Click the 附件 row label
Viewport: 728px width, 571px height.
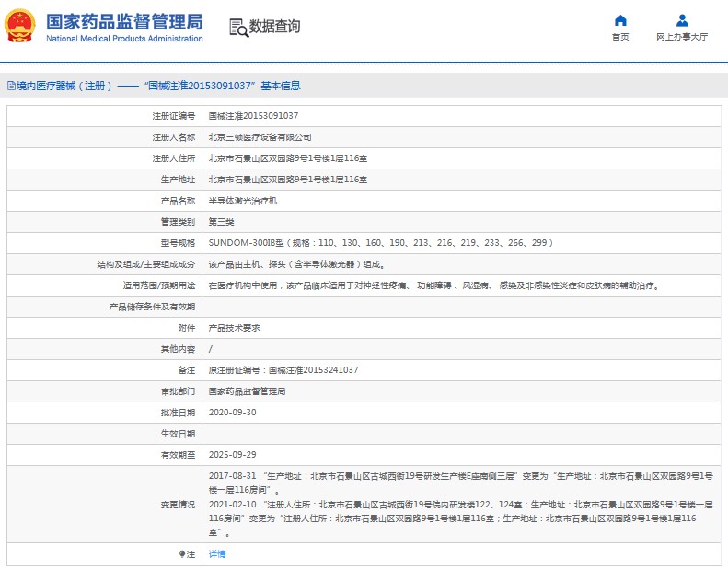tap(187, 328)
